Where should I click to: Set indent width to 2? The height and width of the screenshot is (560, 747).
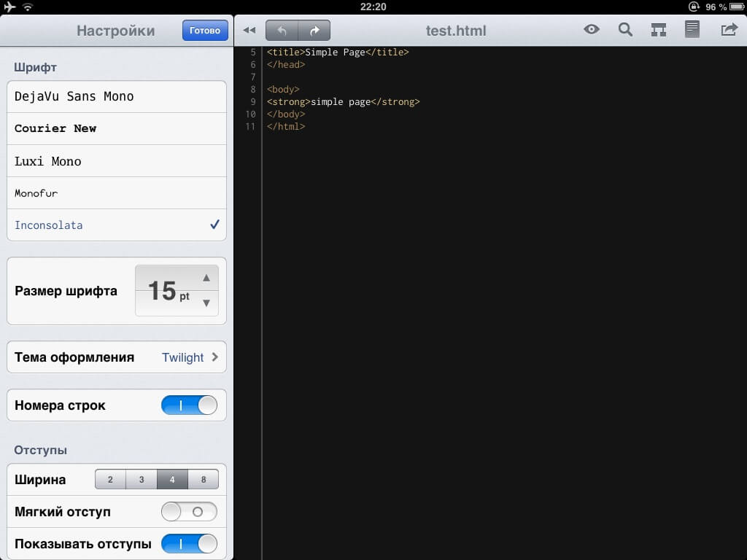pos(111,479)
